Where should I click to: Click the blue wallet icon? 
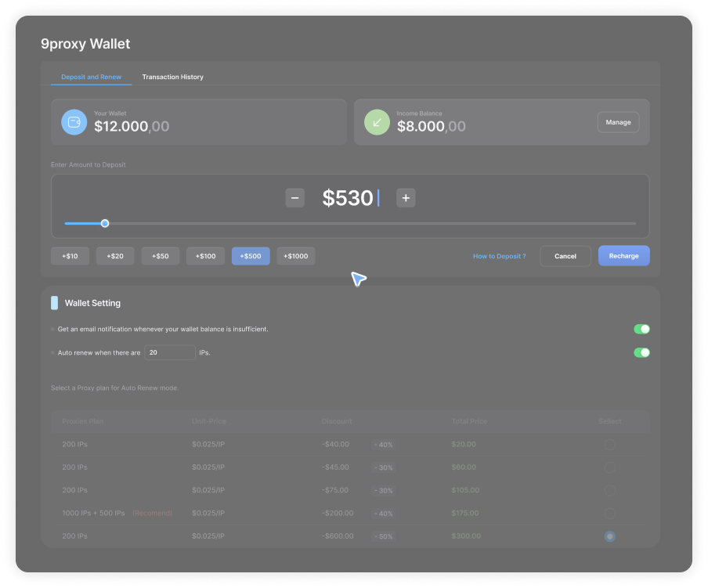pyautogui.click(x=74, y=122)
